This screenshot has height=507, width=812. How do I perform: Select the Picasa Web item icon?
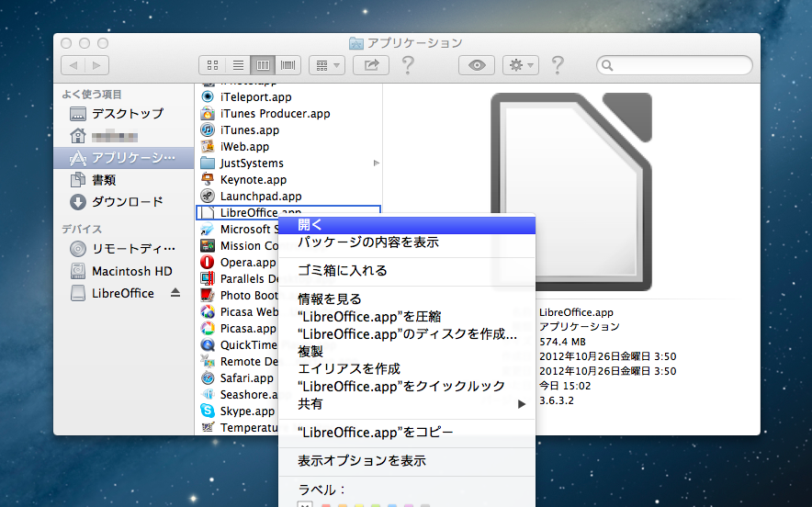pyautogui.click(x=208, y=311)
